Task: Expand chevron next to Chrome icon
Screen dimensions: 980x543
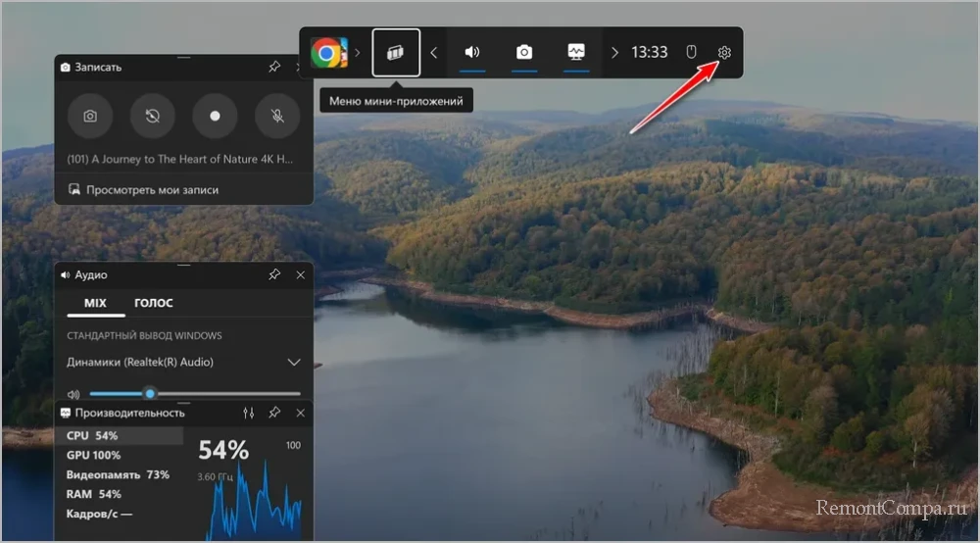Action: (358, 53)
